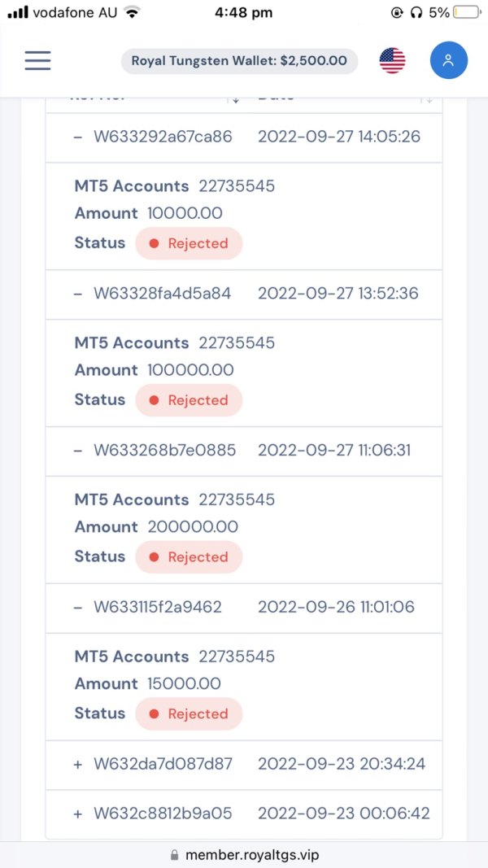
Task: Sort by the Ref No column header arrow
Action: click(x=236, y=98)
